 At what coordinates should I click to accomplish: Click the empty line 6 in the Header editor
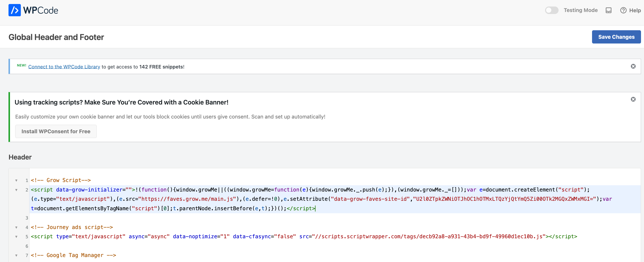point(150,246)
